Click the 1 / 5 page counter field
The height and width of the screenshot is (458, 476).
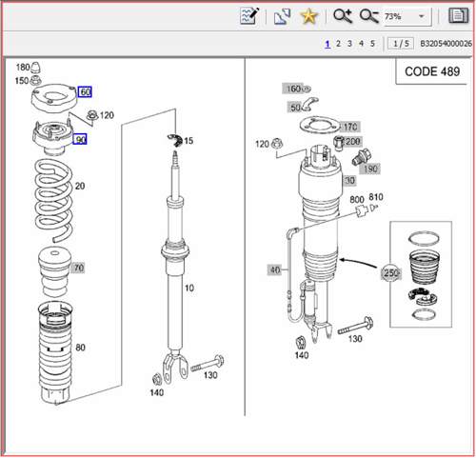pos(401,44)
